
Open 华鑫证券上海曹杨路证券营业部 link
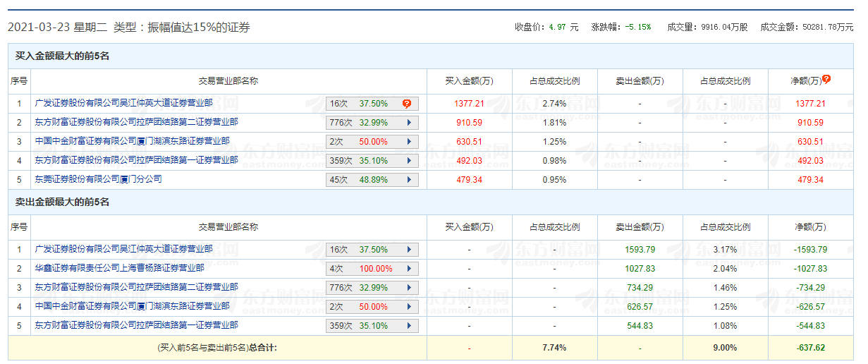tap(119, 268)
